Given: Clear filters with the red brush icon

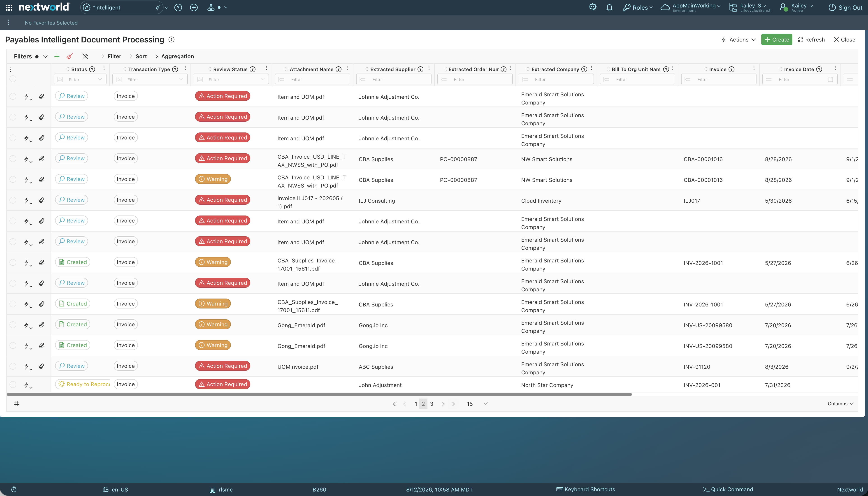Looking at the screenshot, I should pyautogui.click(x=70, y=56).
